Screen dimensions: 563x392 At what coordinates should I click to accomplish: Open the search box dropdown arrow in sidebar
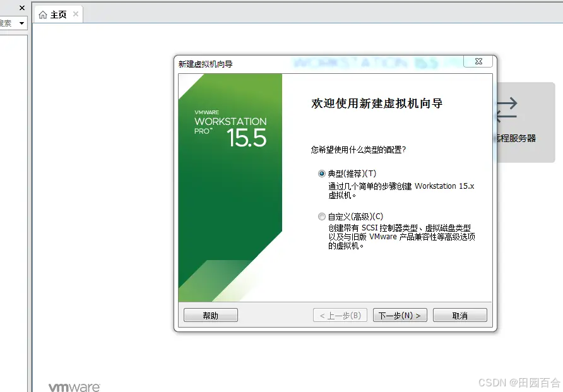pyautogui.click(x=21, y=23)
